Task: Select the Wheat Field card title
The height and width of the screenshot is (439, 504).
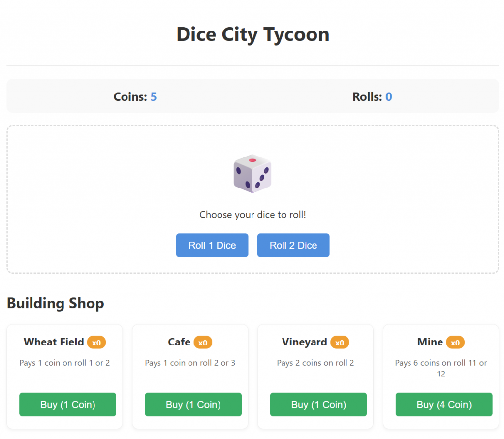Action: (54, 342)
